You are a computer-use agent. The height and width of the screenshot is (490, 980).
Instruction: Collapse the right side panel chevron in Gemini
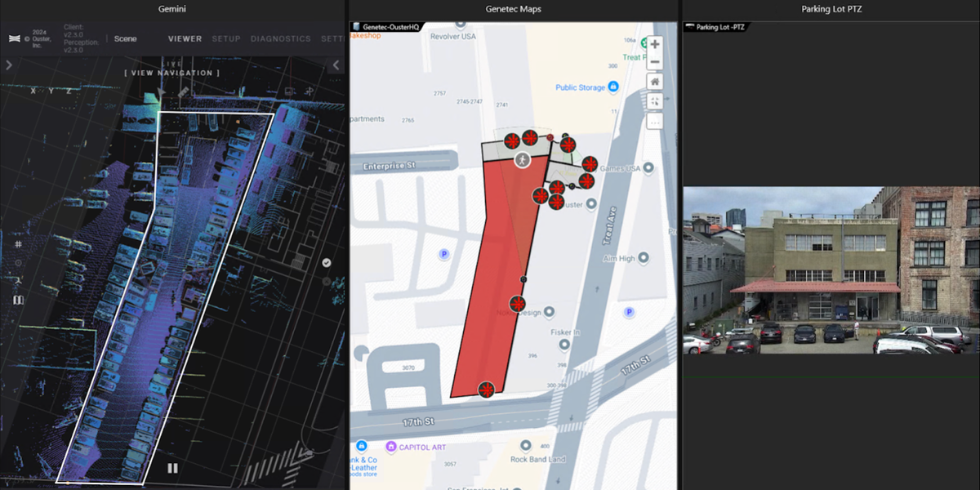[x=336, y=65]
